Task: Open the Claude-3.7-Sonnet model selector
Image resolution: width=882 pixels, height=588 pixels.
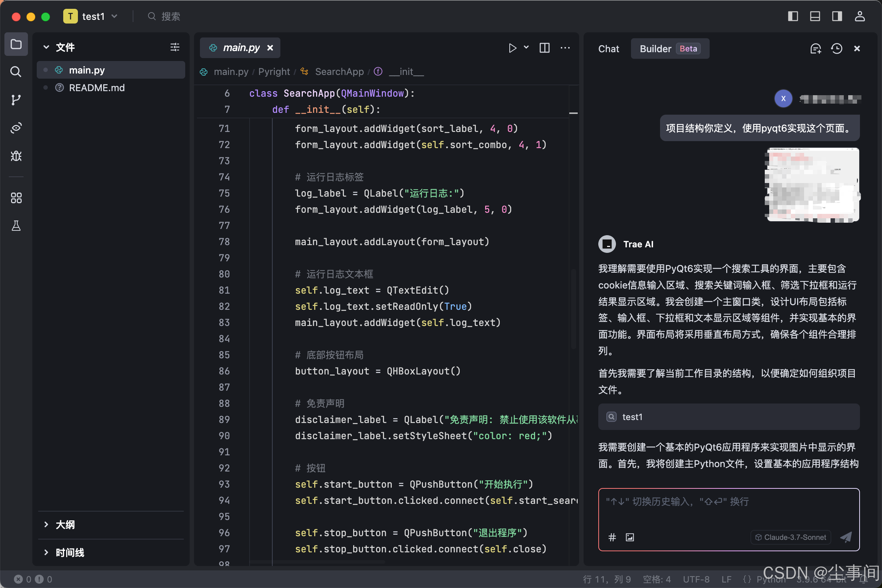Action: click(x=790, y=537)
